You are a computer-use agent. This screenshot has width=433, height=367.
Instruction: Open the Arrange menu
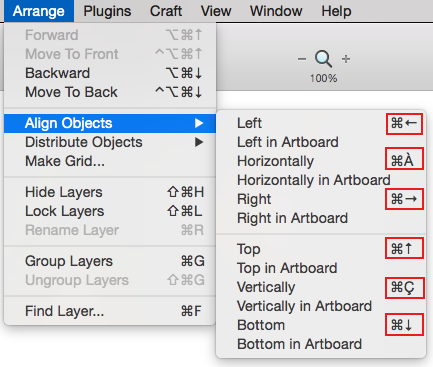[x=39, y=11]
